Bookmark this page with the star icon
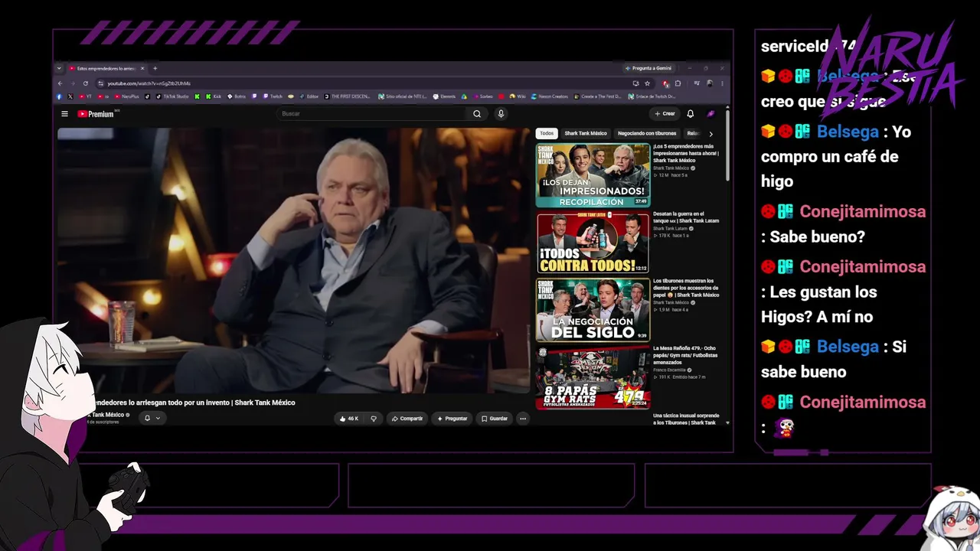The width and height of the screenshot is (980, 551). (647, 83)
